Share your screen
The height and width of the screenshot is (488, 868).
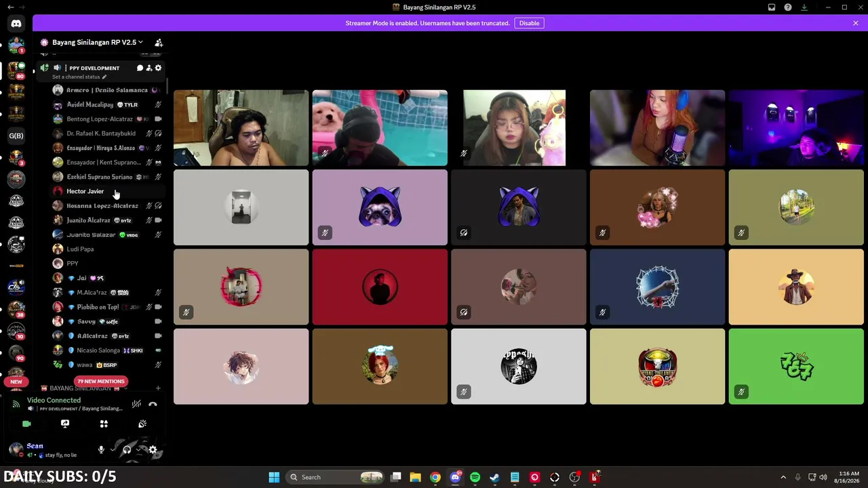point(65,424)
